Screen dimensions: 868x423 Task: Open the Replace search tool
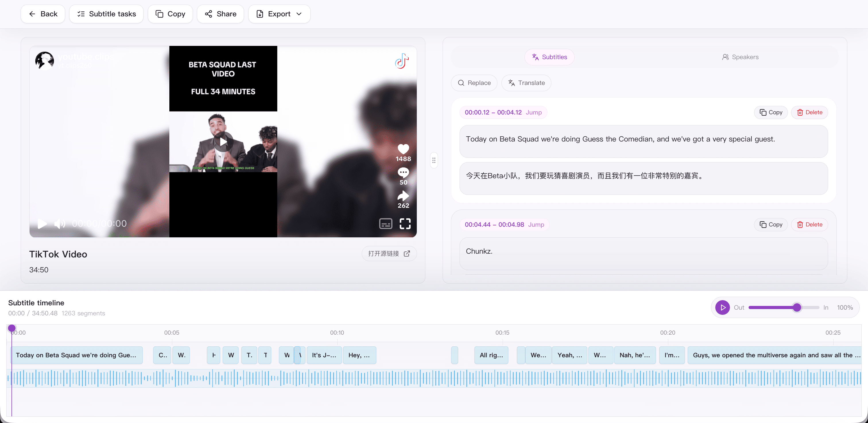pyautogui.click(x=474, y=83)
